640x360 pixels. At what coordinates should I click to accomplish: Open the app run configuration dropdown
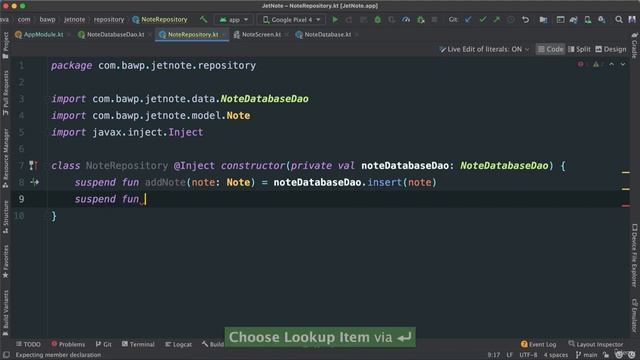tap(234, 20)
